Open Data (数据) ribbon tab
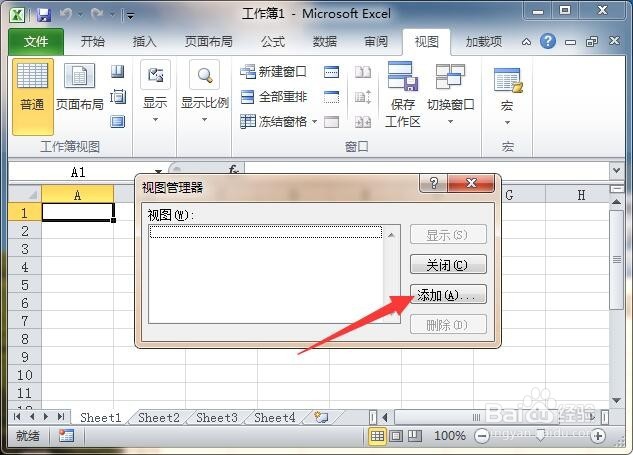Screen dimensions: 633x455 (325, 41)
